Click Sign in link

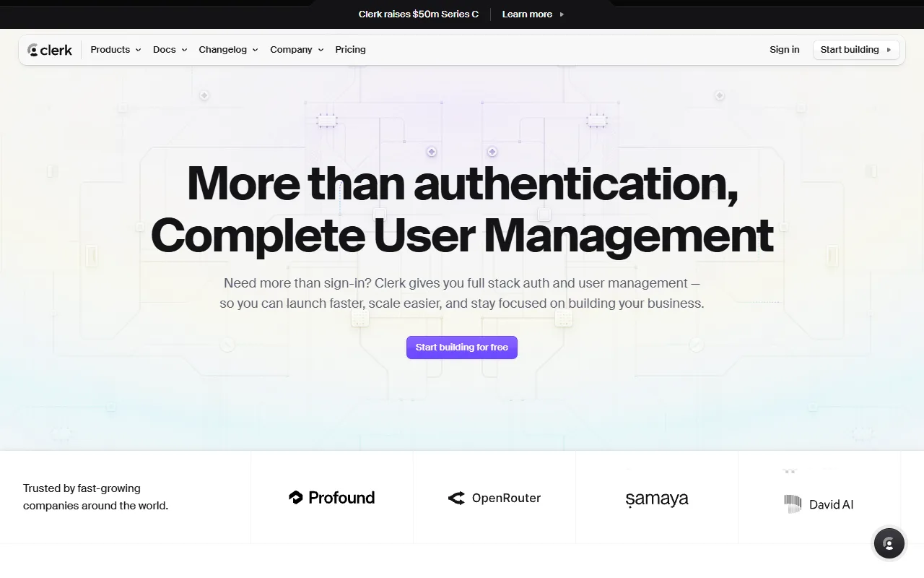click(x=784, y=50)
